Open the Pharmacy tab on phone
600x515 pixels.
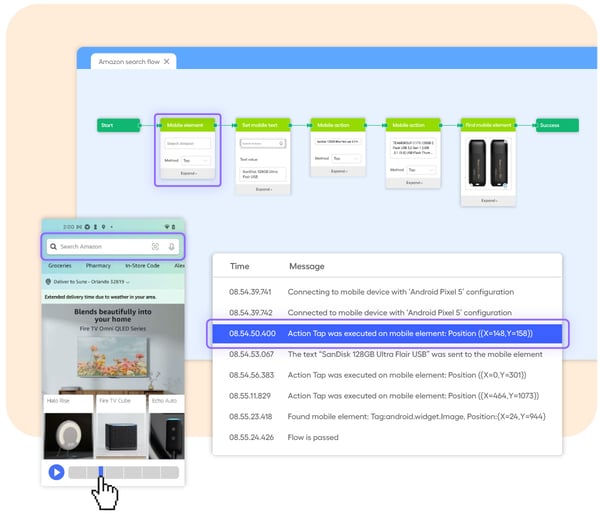tap(98, 266)
